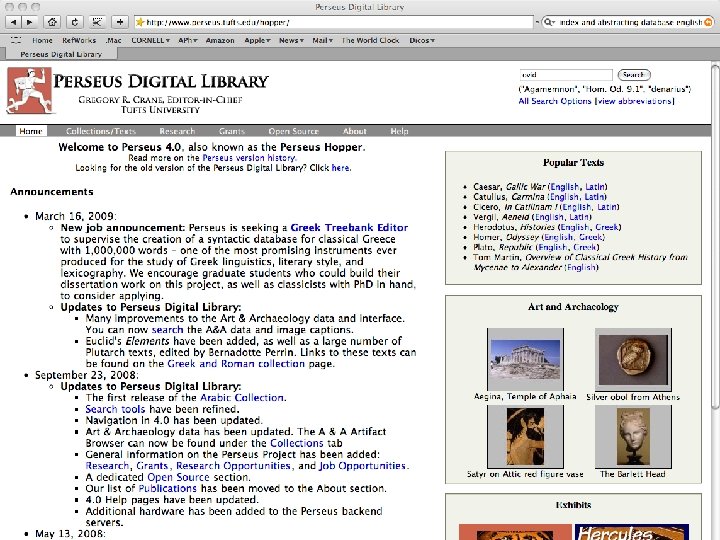Click the 'search' link for A&A data

167,330
